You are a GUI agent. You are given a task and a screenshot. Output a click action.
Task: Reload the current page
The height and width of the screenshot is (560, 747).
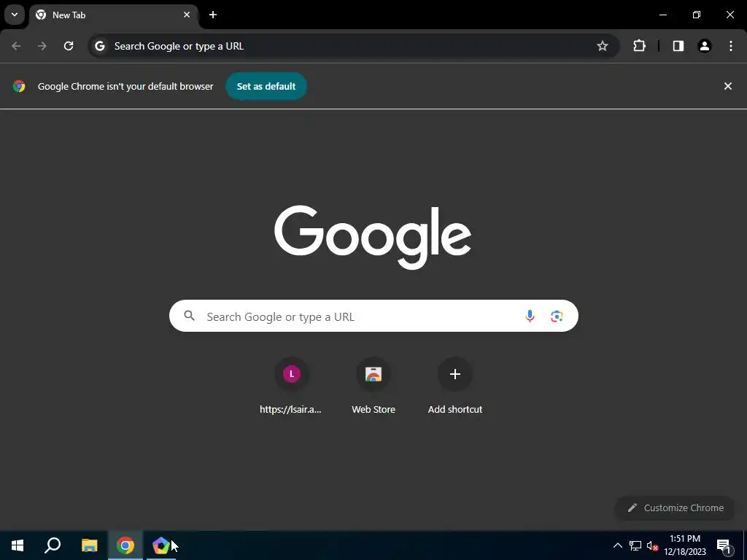(x=69, y=46)
